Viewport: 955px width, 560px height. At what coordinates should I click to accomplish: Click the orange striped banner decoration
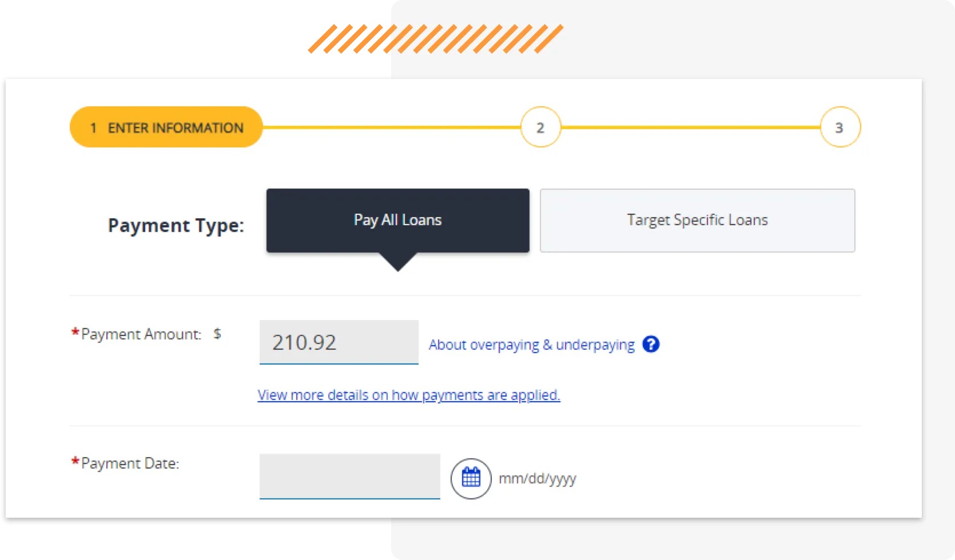435,39
